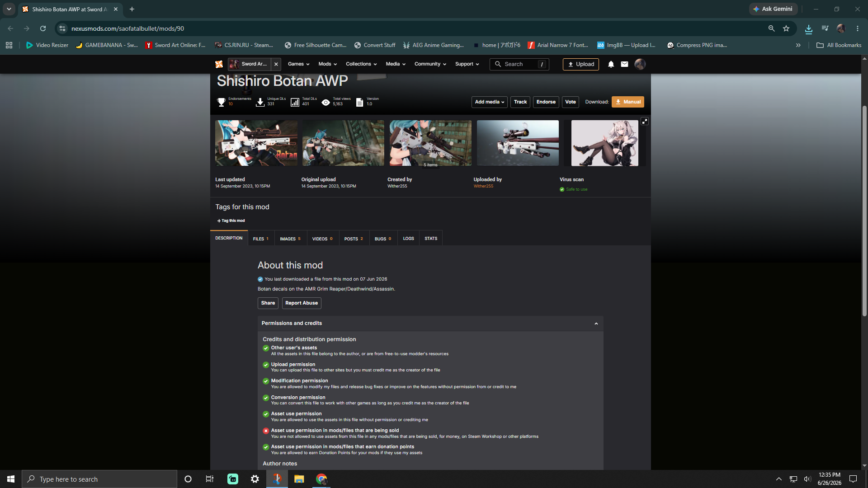Click the Nexus search field
The height and width of the screenshot is (488, 868).
pos(519,64)
